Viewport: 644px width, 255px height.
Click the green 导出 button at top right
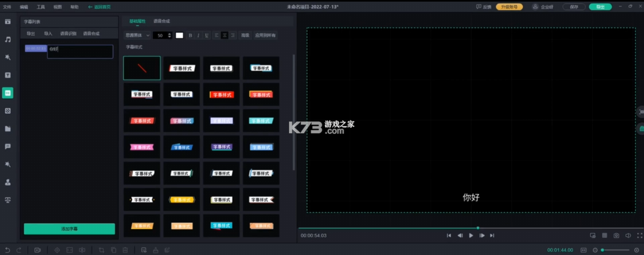(x=600, y=7)
